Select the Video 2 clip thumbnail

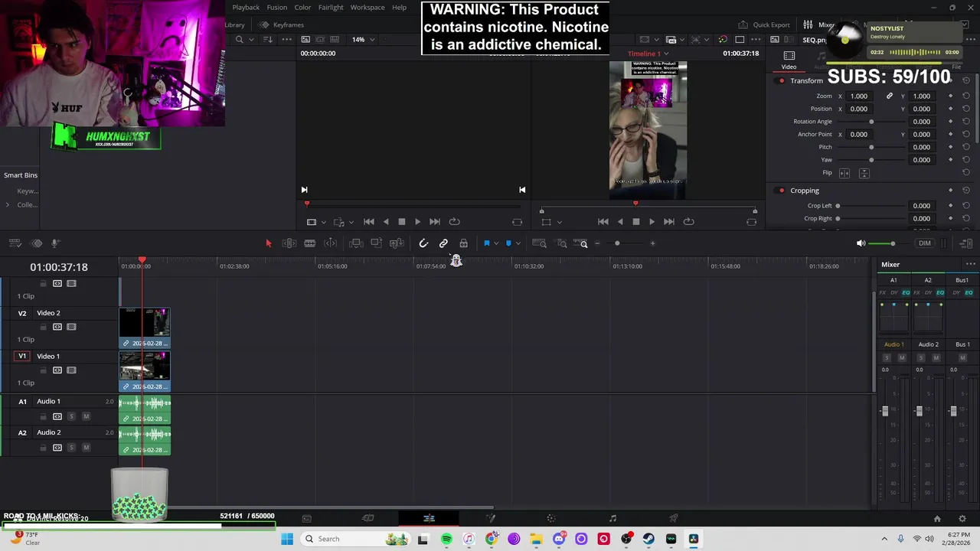pyautogui.click(x=145, y=323)
